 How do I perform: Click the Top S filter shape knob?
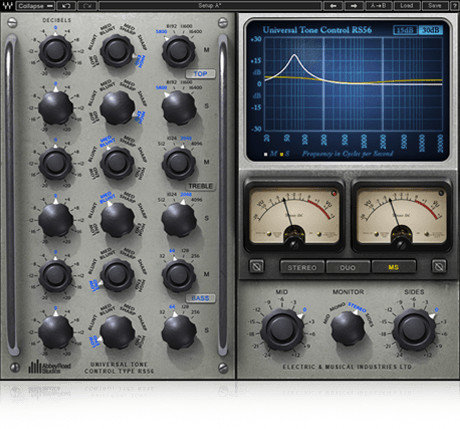pyautogui.click(x=117, y=107)
